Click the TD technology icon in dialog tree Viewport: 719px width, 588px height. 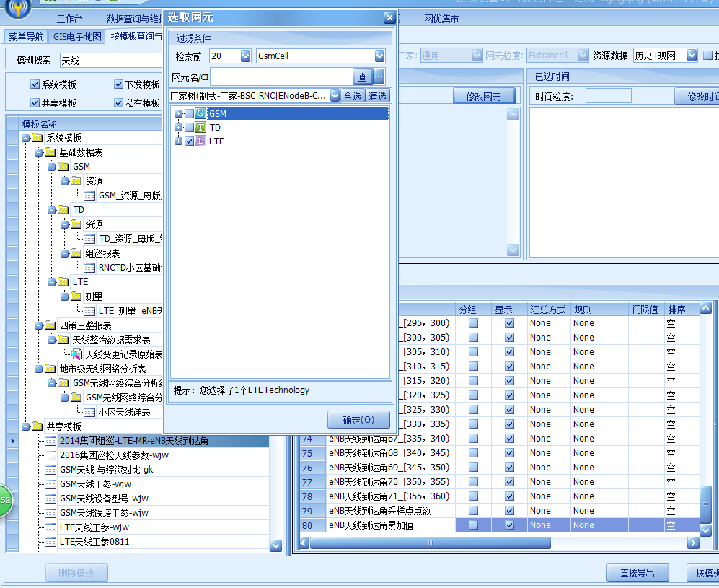tap(200, 127)
